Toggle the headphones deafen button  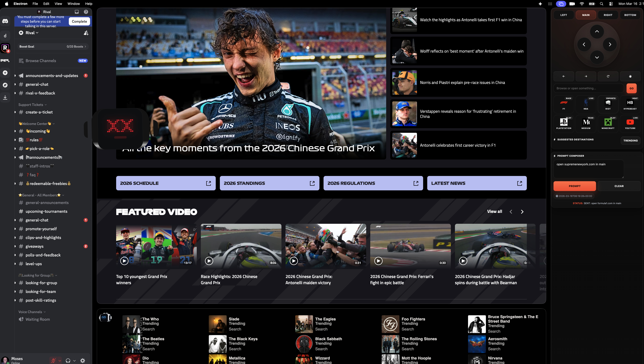coord(68,361)
